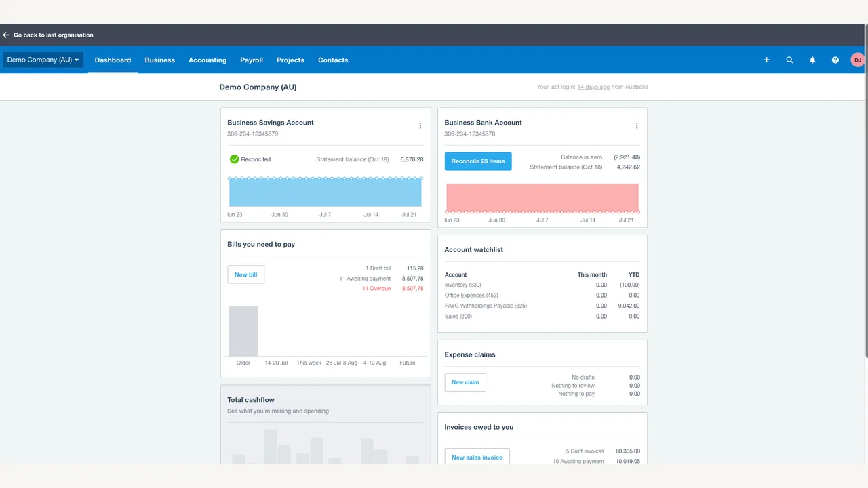Screen dimensions: 868x488
Task: Click the Expense claims heading
Action: click(x=470, y=355)
